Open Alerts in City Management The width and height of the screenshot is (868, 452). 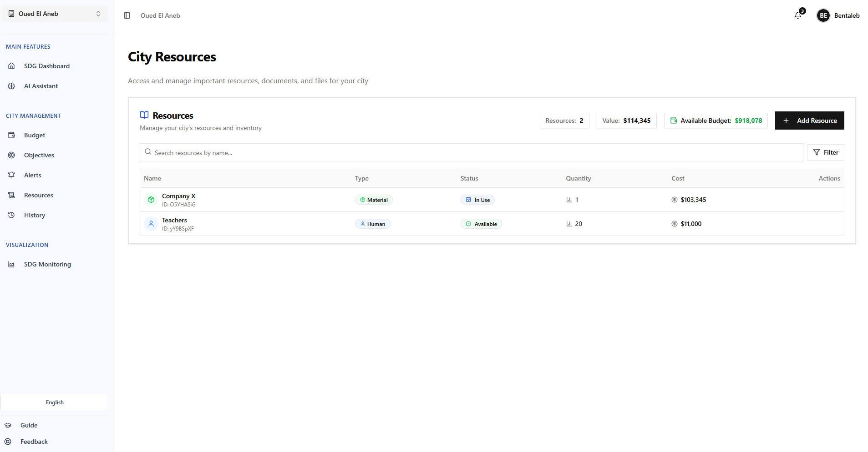(x=32, y=175)
